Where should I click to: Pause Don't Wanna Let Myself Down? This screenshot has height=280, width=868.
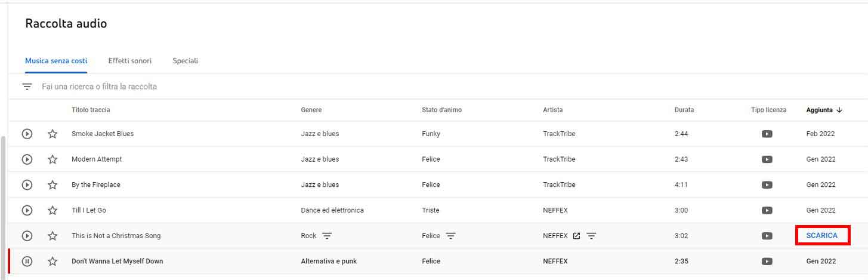[27, 261]
